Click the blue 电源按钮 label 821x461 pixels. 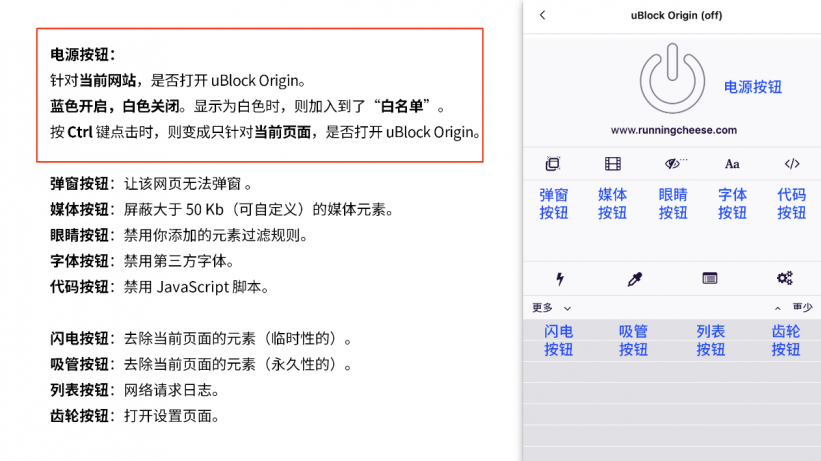tap(753, 87)
